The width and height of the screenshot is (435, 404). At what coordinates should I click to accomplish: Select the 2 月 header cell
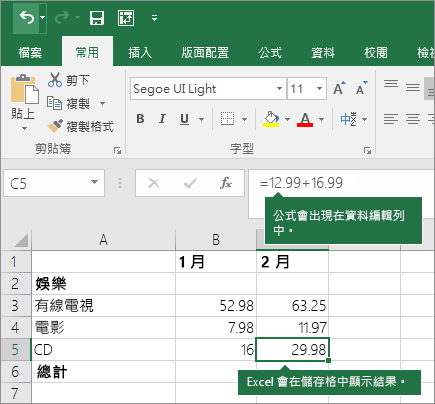click(293, 262)
